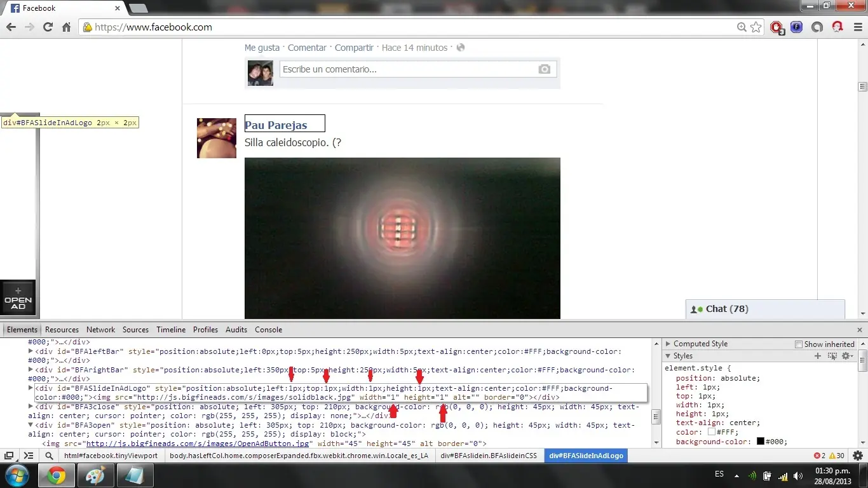
Task: Expand the BFAleftBar div node
Action: click(x=31, y=351)
